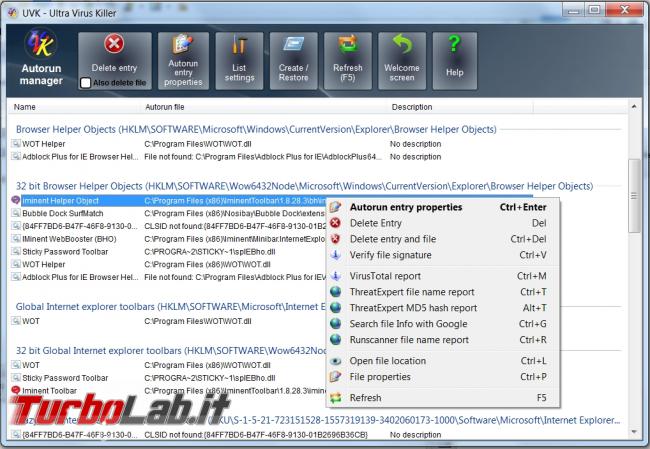This screenshot has height=449, width=650.
Task: Click Global Internet explorer toolbars group header
Action: 170,307
